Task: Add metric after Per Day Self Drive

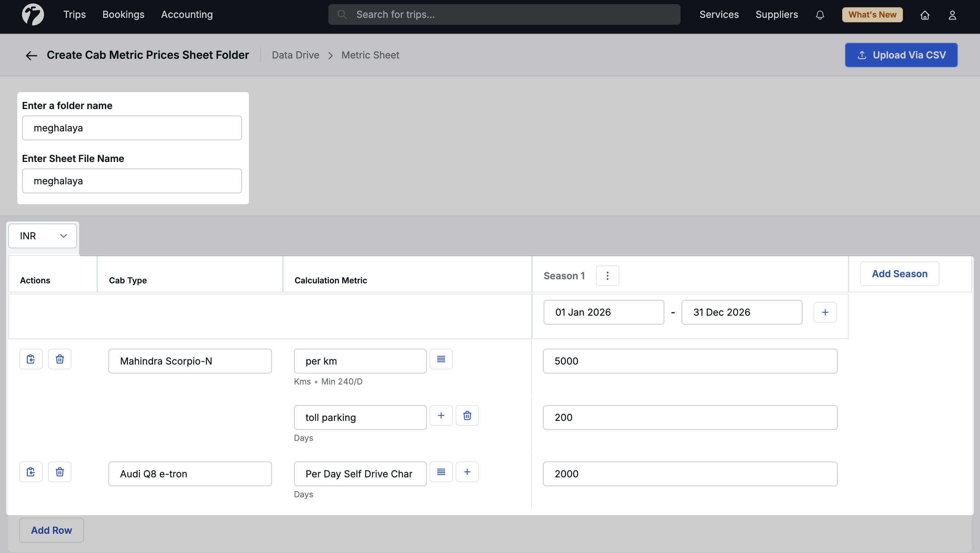Action: point(467,472)
